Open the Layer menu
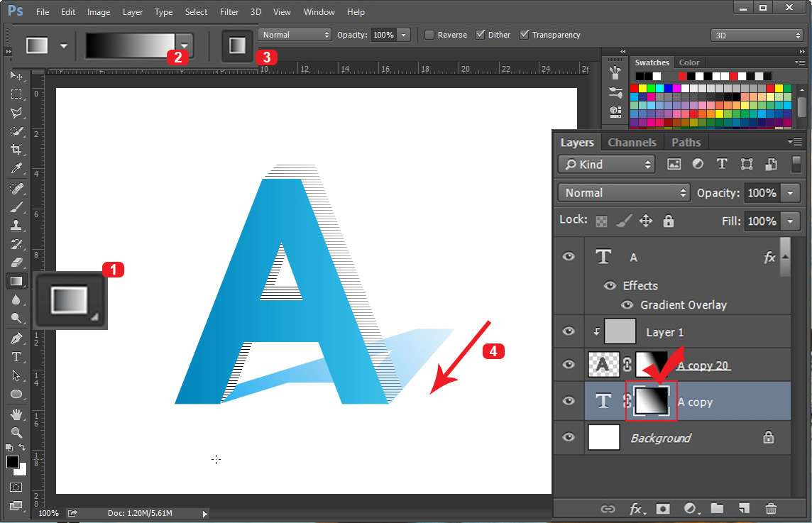The image size is (812, 523). [133, 11]
